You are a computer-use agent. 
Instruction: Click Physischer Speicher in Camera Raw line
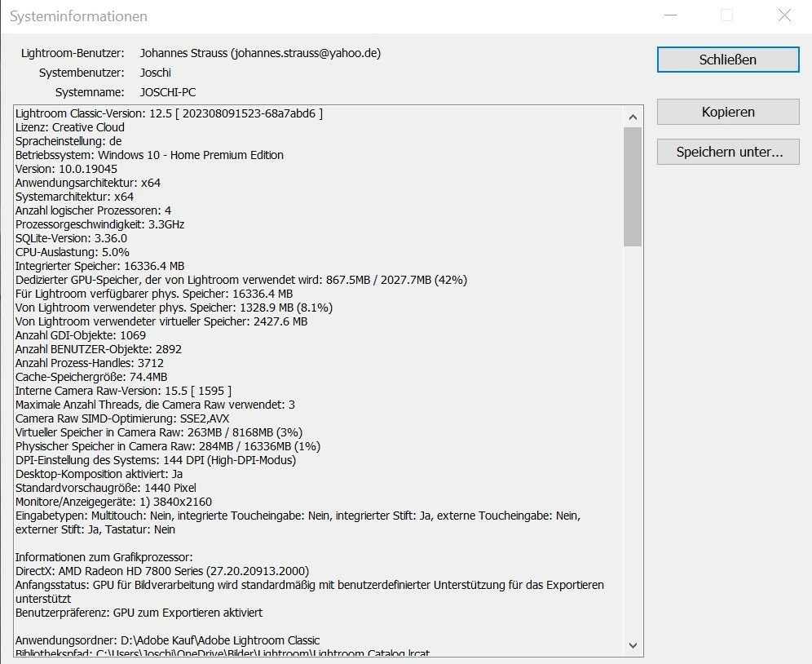click(x=168, y=446)
